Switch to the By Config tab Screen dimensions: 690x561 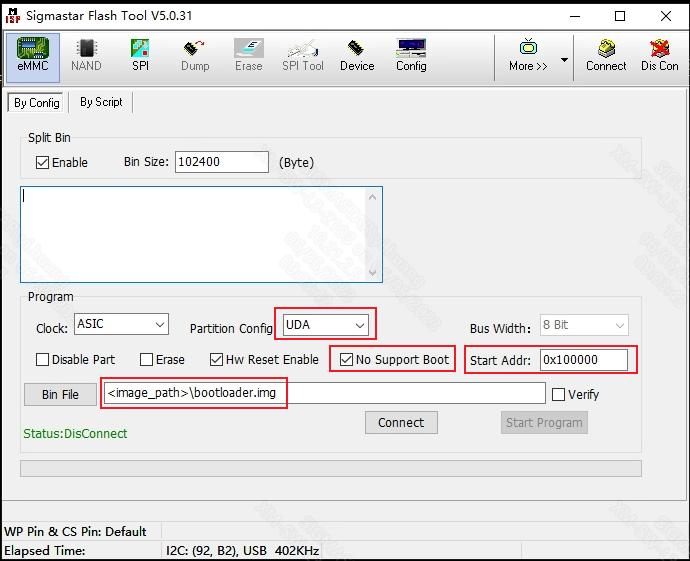tap(37, 103)
